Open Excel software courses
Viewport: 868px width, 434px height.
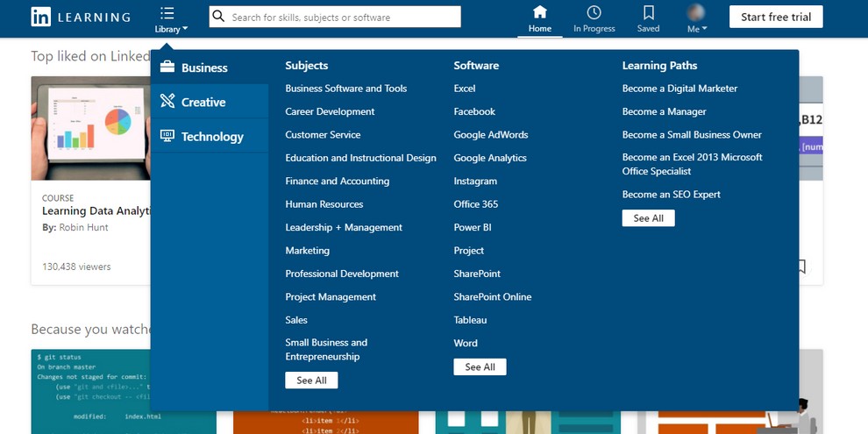pyautogui.click(x=465, y=89)
